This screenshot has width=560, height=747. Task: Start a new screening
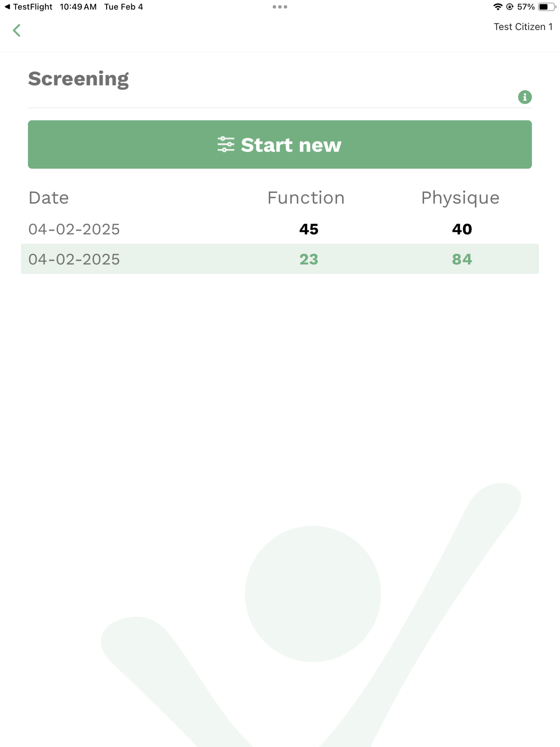[280, 144]
